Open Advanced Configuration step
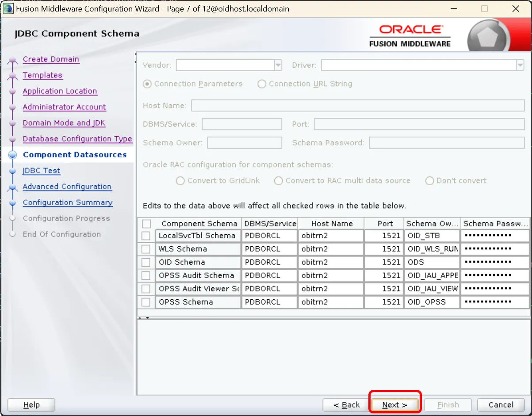This screenshot has height=416, width=532. coord(67,187)
